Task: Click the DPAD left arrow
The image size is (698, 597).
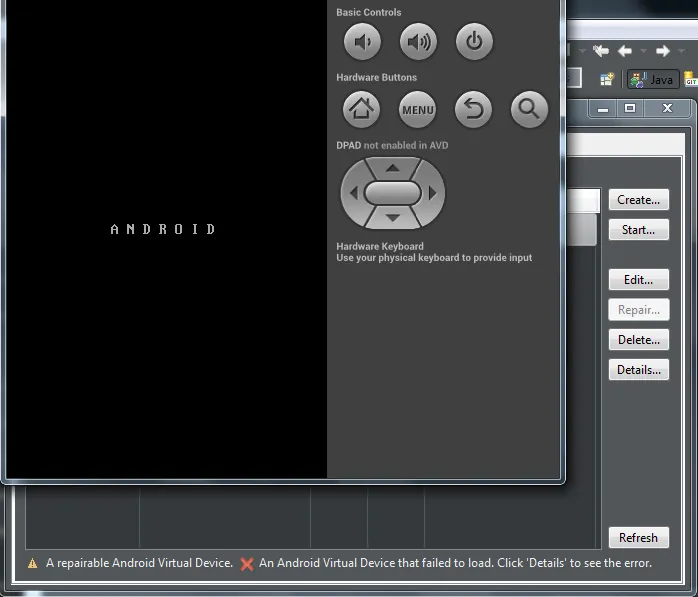Action: point(353,193)
